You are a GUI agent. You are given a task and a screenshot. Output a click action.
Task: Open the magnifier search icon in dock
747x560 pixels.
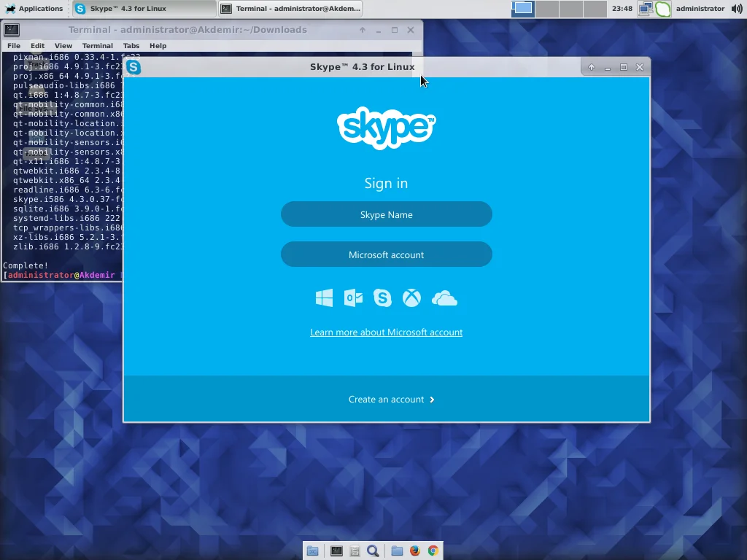tap(373, 551)
